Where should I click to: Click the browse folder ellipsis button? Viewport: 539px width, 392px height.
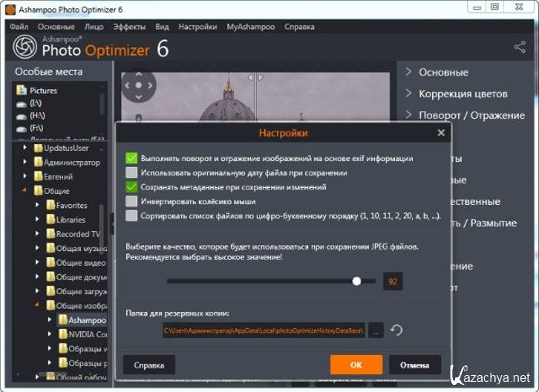(376, 330)
